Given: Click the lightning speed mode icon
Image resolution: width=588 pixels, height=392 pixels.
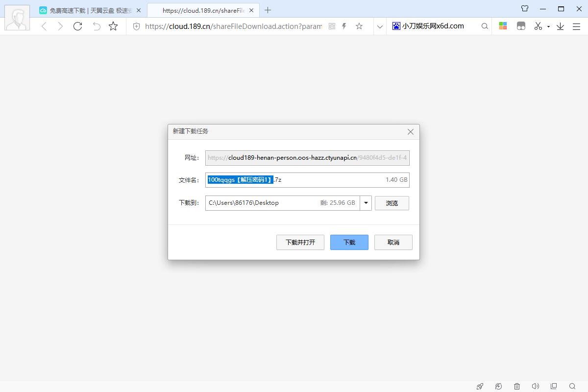Looking at the screenshot, I should tap(344, 26).
